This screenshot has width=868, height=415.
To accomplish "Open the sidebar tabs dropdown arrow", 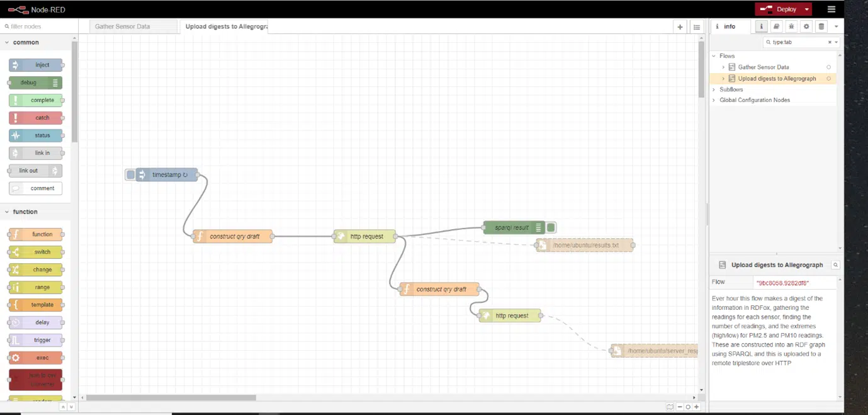I will pos(836,26).
